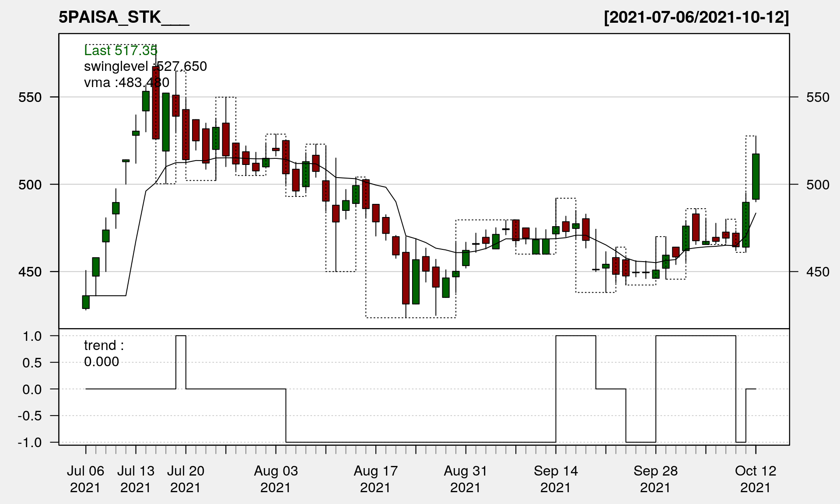Select the Sep 14 2021 axis label

click(556, 479)
